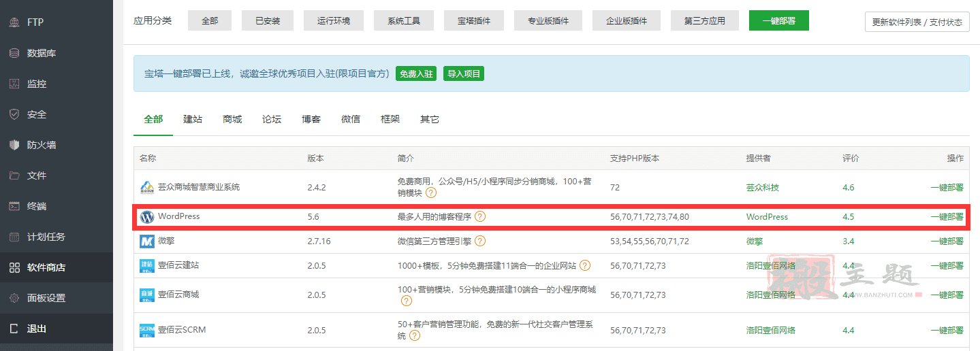Open the green WordPress provider link
The width and height of the screenshot is (980, 351).
point(767,217)
